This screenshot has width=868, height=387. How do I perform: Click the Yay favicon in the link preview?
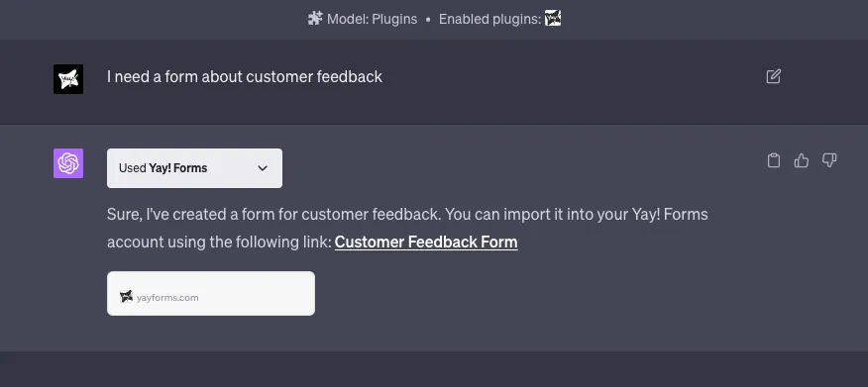(126, 296)
